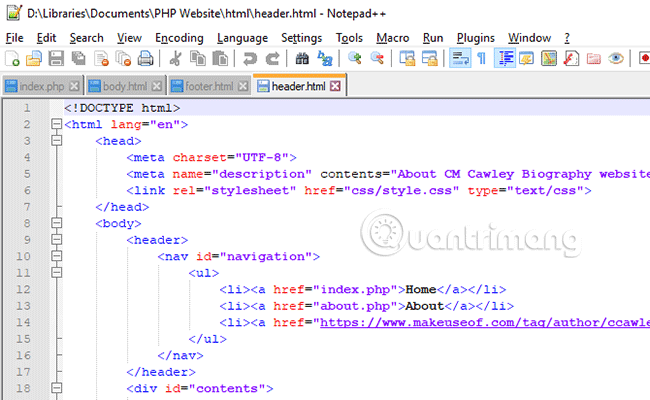Click Synchronize Horizontal Scrolling icon
Viewport: 650px width, 400px height.
429,58
